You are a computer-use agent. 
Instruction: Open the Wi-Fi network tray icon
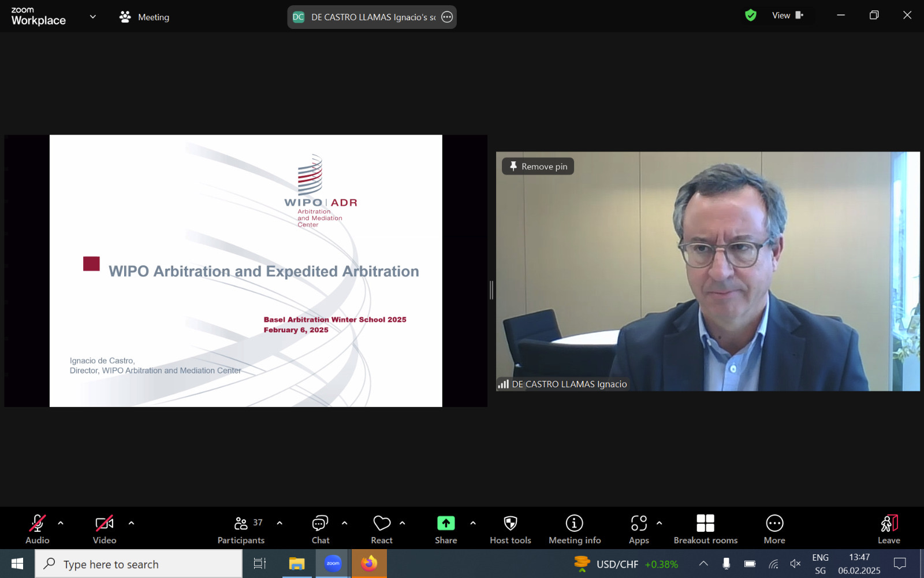pyautogui.click(x=773, y=564)
